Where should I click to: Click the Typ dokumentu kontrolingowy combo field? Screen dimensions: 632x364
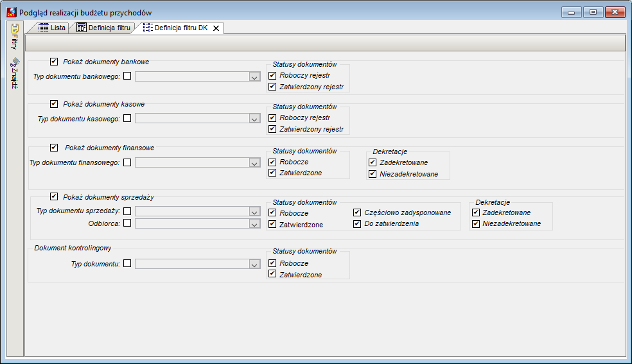click(x=198, y=264)
